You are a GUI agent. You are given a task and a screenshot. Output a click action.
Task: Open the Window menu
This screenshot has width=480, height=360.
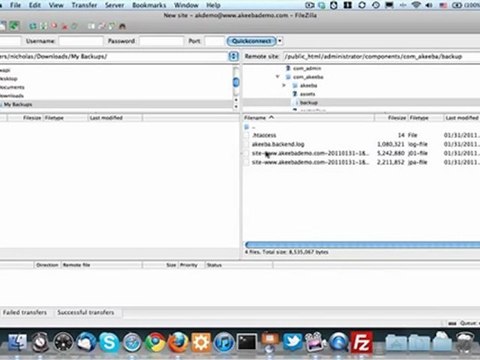tap(186, 5)
